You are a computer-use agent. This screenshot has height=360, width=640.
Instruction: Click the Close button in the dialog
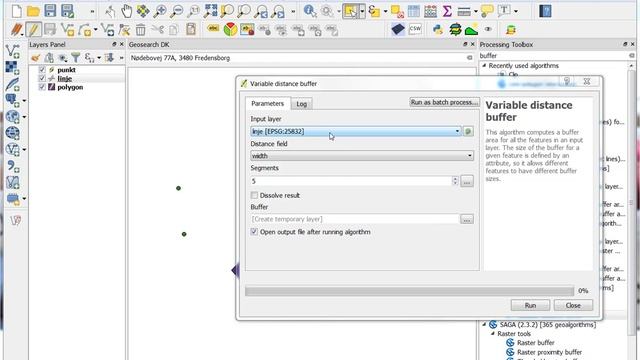(573, 305)
